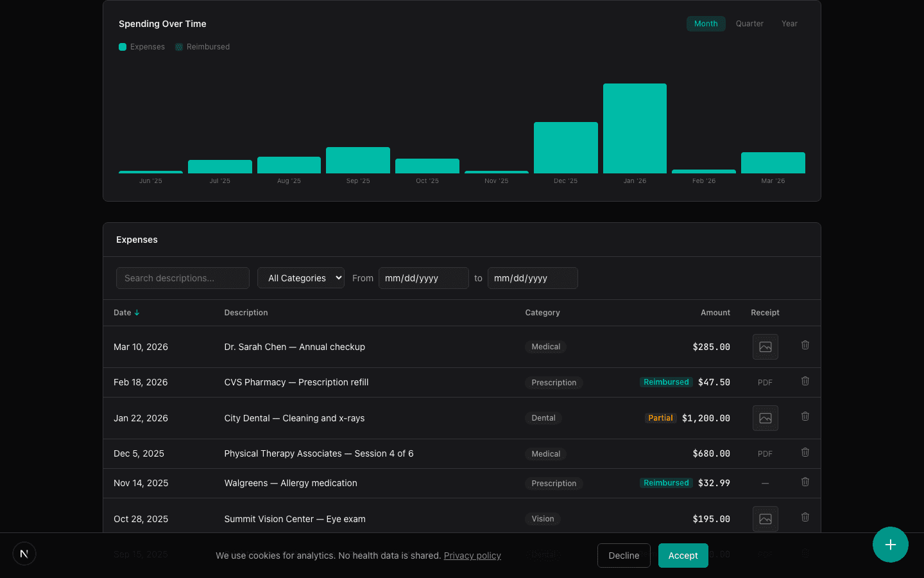Click 'Summit Vision Center — Eye exam' description

295,519
